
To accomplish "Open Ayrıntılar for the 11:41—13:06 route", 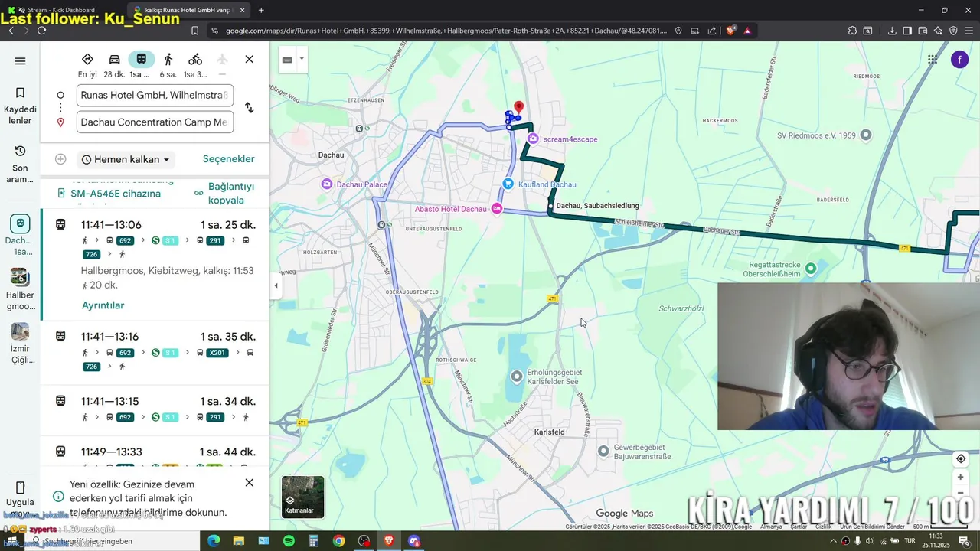I will click(x=103, y=305).
